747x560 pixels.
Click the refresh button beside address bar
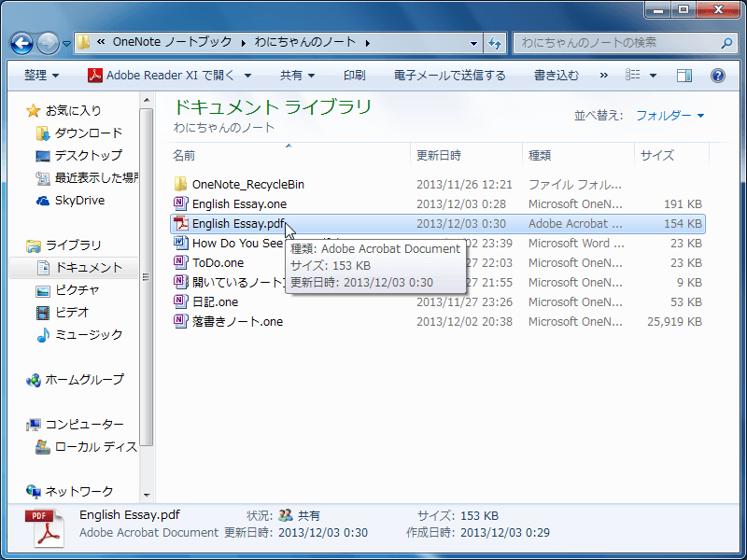pyautogui.click(x=495, y=43)
